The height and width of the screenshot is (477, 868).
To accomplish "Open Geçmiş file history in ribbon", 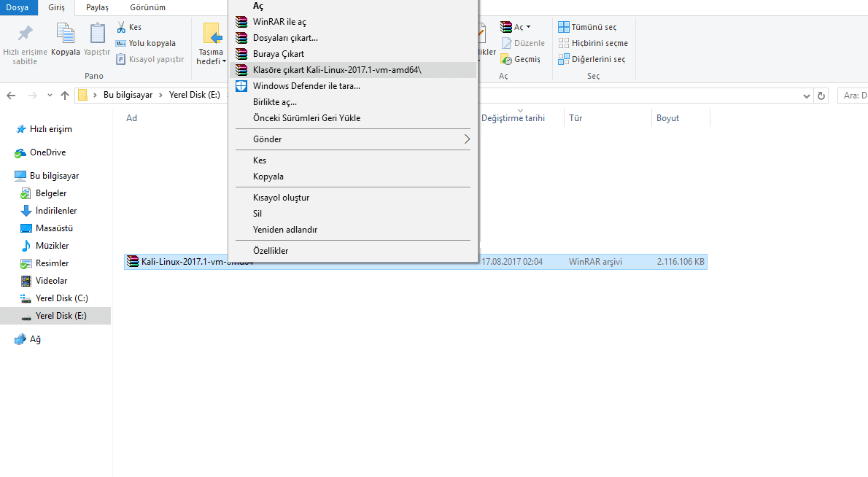I will click(520, 59).
